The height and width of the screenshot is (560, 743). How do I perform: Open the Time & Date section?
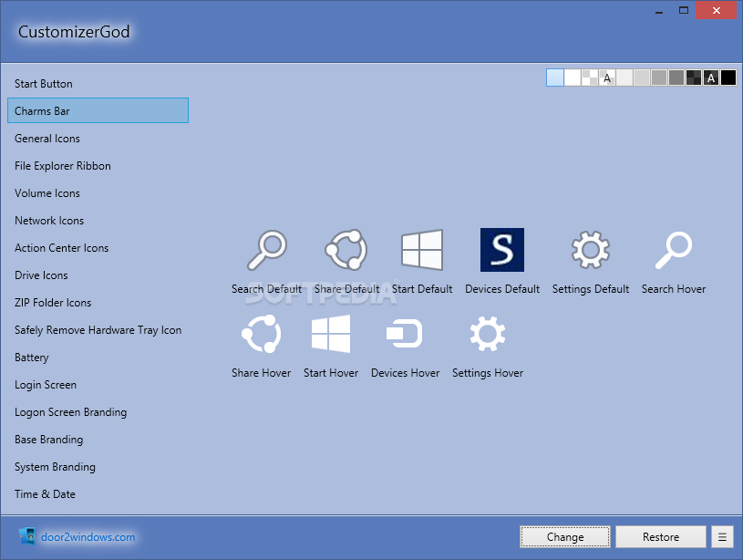pos(98,494)
